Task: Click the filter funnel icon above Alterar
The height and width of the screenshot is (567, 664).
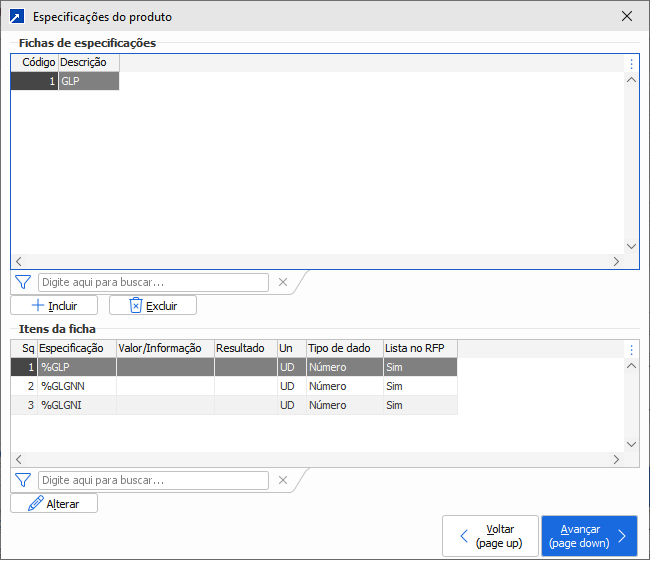Action: pyautogui.click(x=24, y=480)
